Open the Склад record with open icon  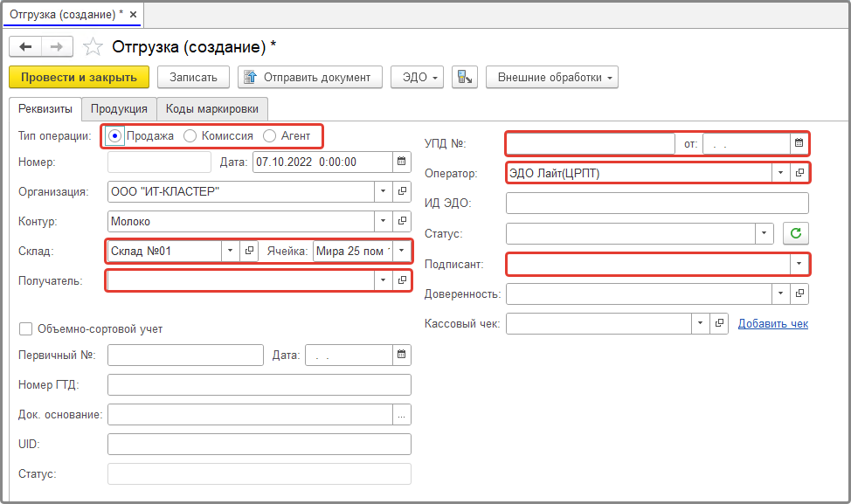point(249,251)
